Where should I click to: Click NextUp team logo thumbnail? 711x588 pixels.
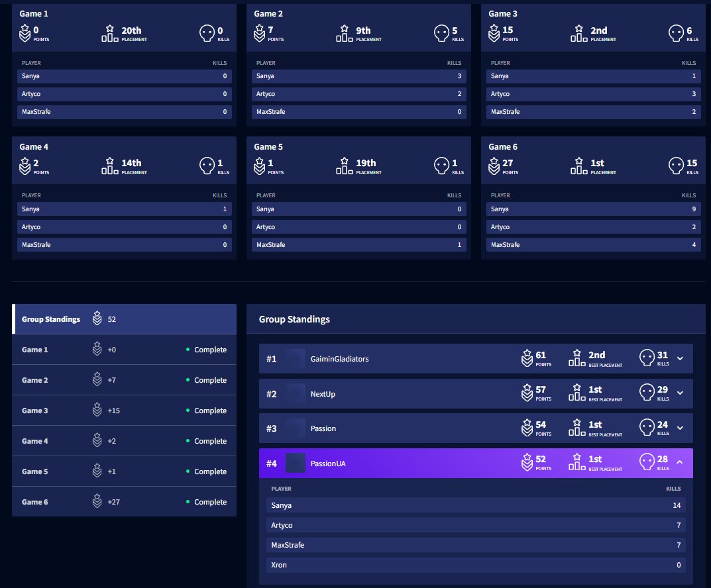point(295,394)
